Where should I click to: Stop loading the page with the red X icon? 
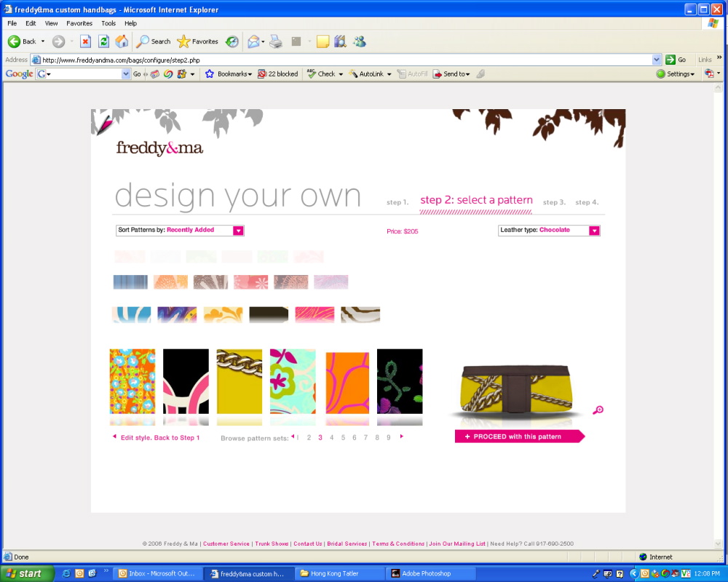(85, 41)
